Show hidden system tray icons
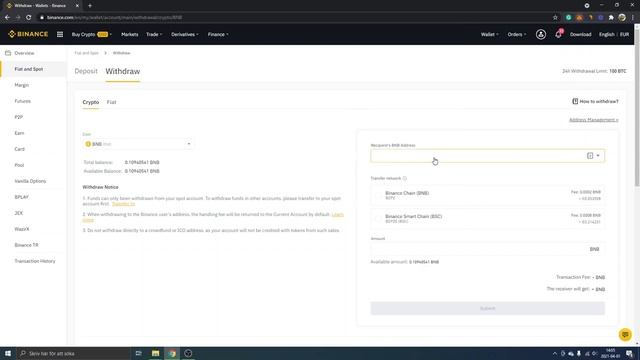Viewport: 640px width, 360px height. point(554,353)
